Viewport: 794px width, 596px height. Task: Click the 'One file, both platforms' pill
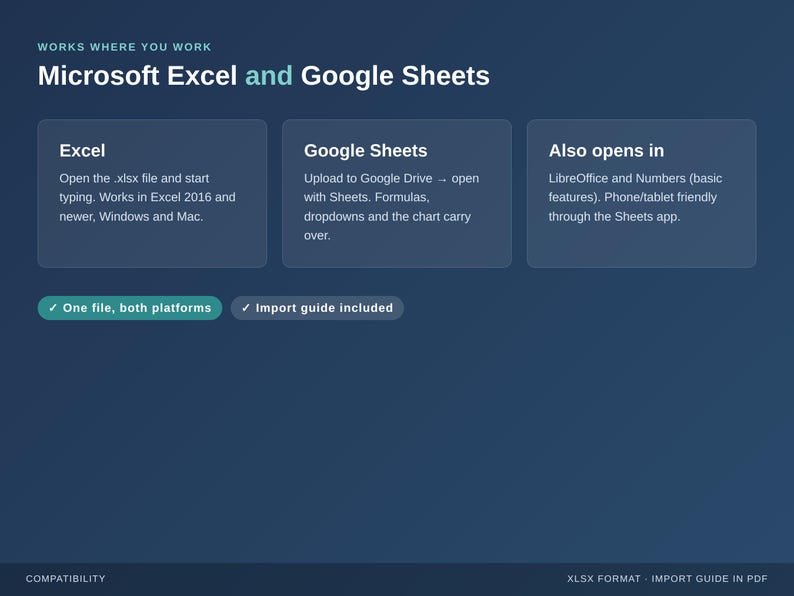click(130, 308)
